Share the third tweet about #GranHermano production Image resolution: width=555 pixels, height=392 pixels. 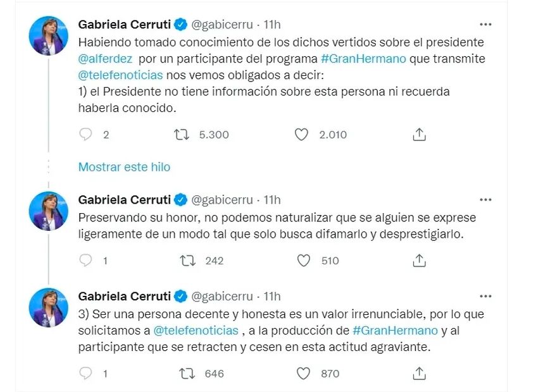tap(419, 374)
